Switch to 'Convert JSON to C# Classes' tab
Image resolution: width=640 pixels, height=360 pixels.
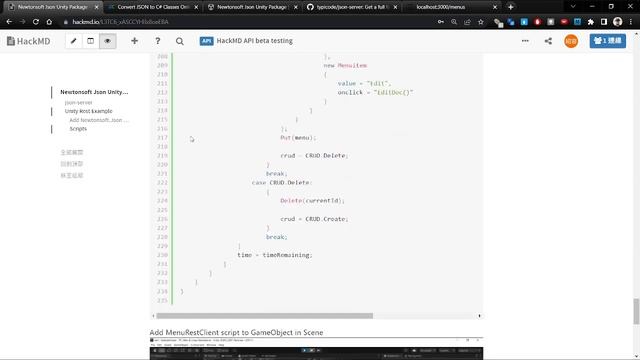coord(153,7)
